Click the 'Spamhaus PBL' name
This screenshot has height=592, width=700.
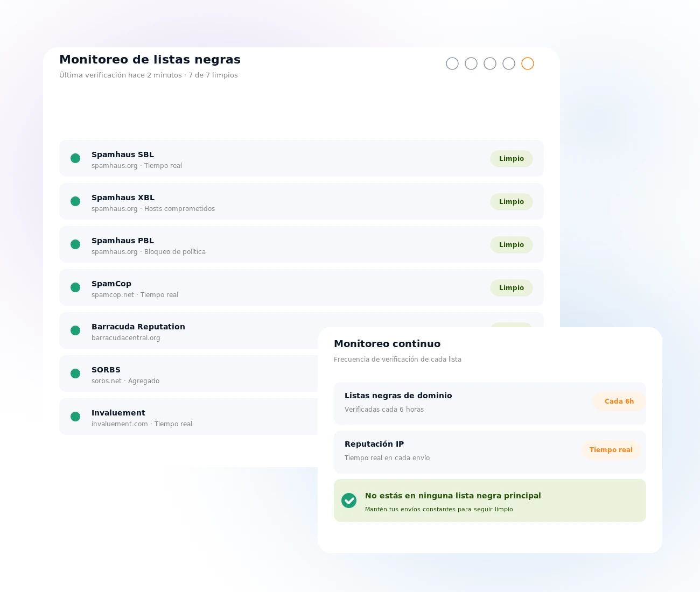(x=123, y=241)
